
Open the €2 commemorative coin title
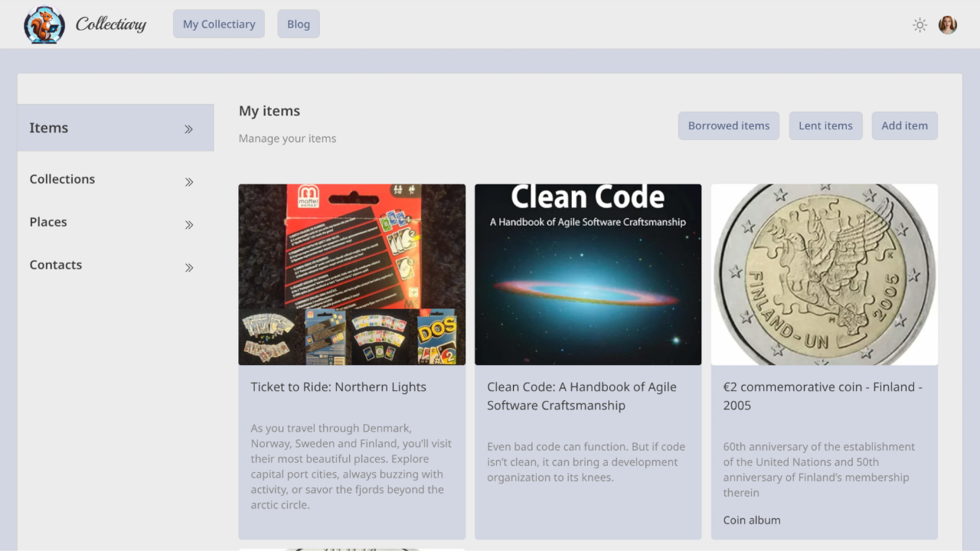coord(823,396)
